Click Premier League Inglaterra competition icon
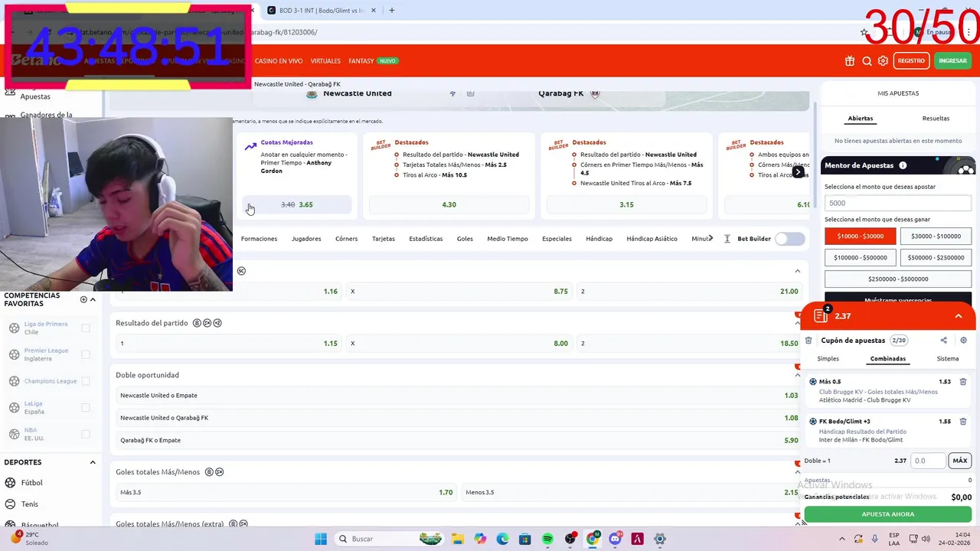The height and width of the screenshot is (551, 980). (14, 354)
